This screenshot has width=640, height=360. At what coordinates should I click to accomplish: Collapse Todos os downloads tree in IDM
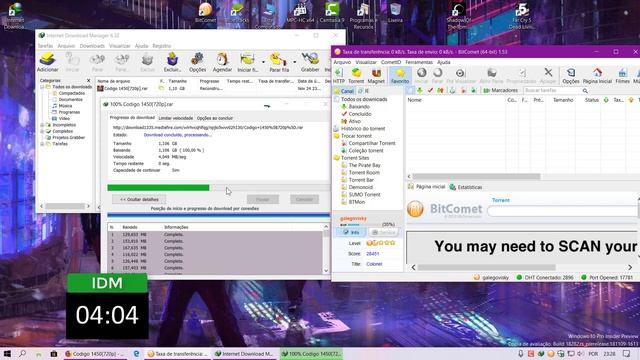pos(42,87)
